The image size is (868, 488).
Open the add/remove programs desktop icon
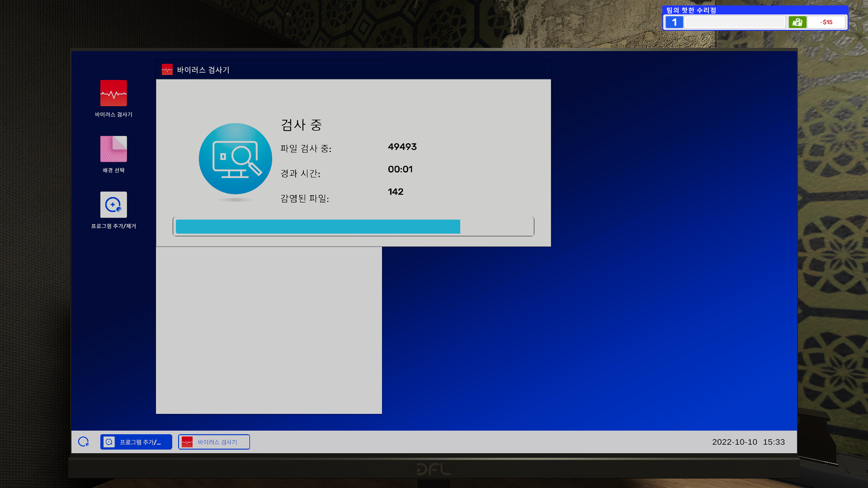click(x=113, y=205)
